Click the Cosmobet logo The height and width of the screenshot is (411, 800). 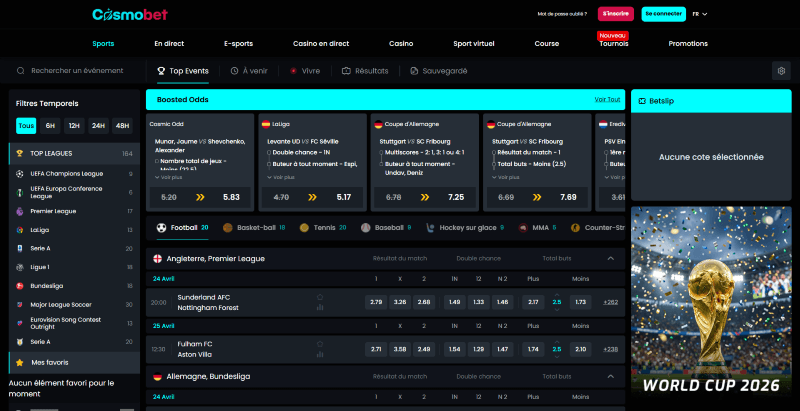click(130, 14)
